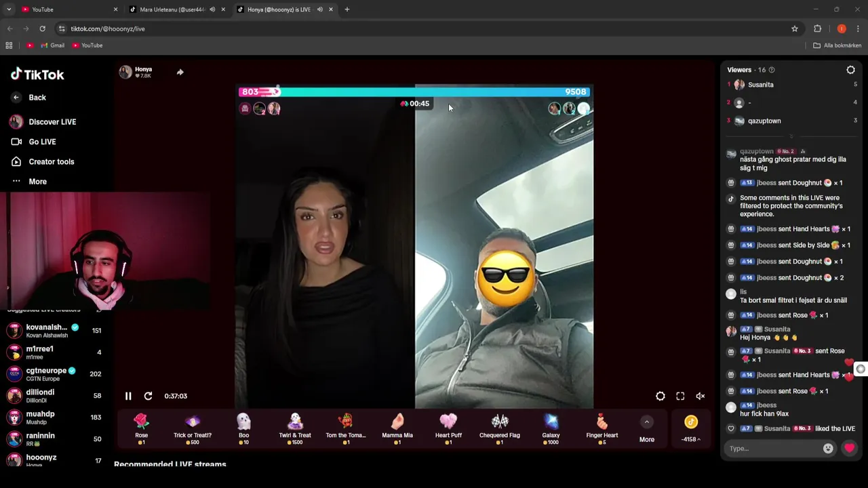The width and height of the screenshot is (868, 488).
Task: Open a new browser tab
Action: tap(347, 9)
